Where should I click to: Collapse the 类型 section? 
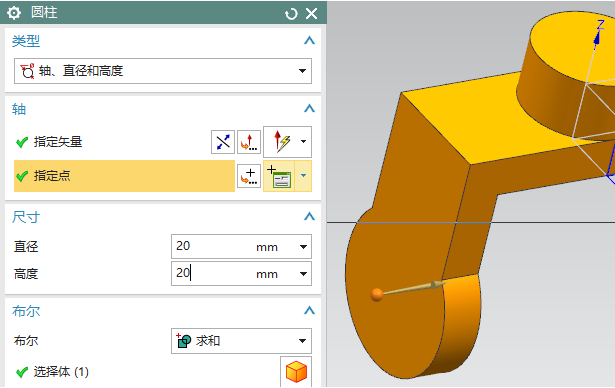[x=309, y=40]
